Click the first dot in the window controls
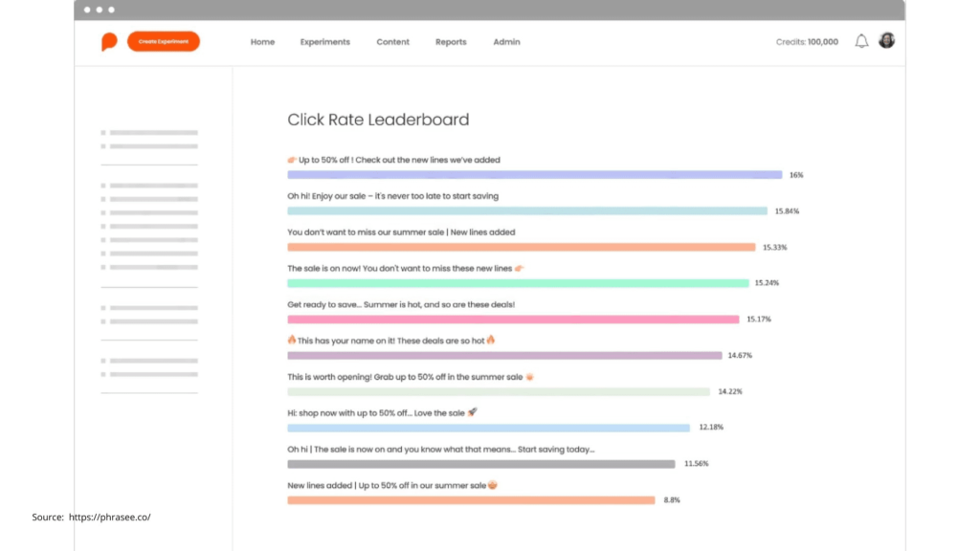 (x=89, y=11)
